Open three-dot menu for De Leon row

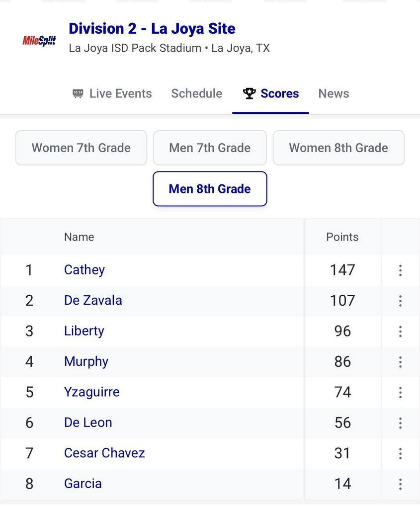(x=400, y=423)
